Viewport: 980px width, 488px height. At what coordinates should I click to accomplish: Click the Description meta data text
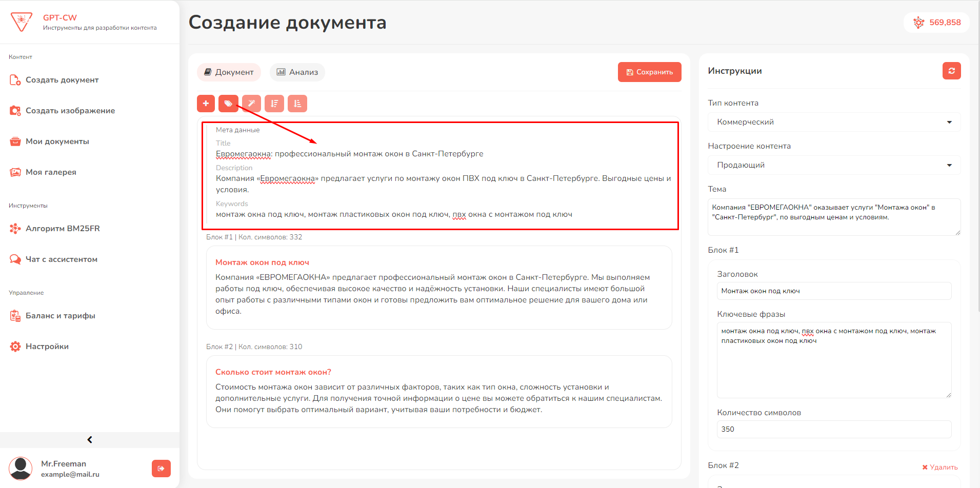click(x=443, y=184)
